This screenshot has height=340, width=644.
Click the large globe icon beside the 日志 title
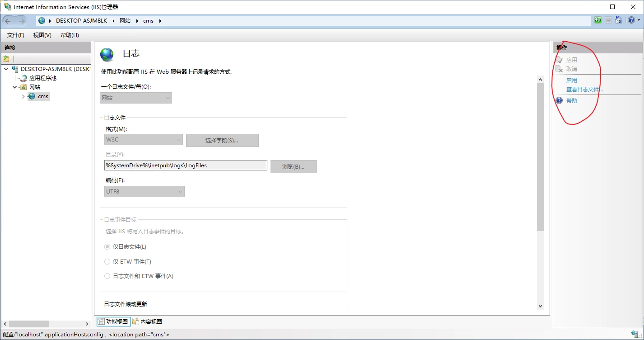pyautogui.click(x=107, y=54)
